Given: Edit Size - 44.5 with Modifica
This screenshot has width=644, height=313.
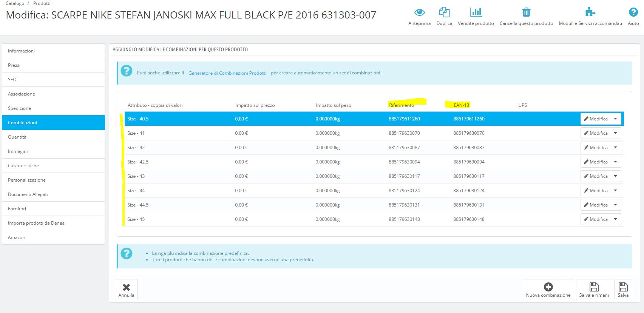Looking at the screenshot, I should pyautogui.click(x=596, y=205).
